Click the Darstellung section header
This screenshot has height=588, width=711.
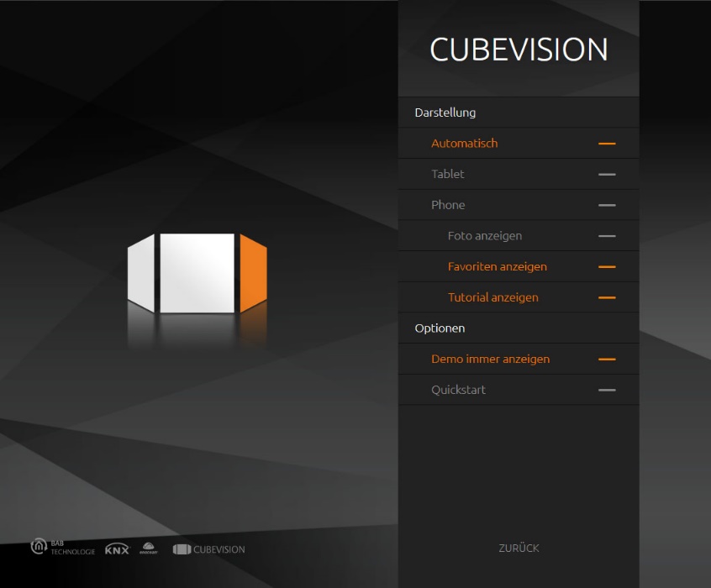445,113
